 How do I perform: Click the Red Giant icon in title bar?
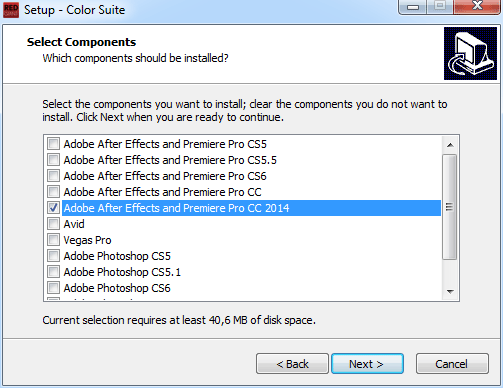pyautogui.click(x=11, y=10)
